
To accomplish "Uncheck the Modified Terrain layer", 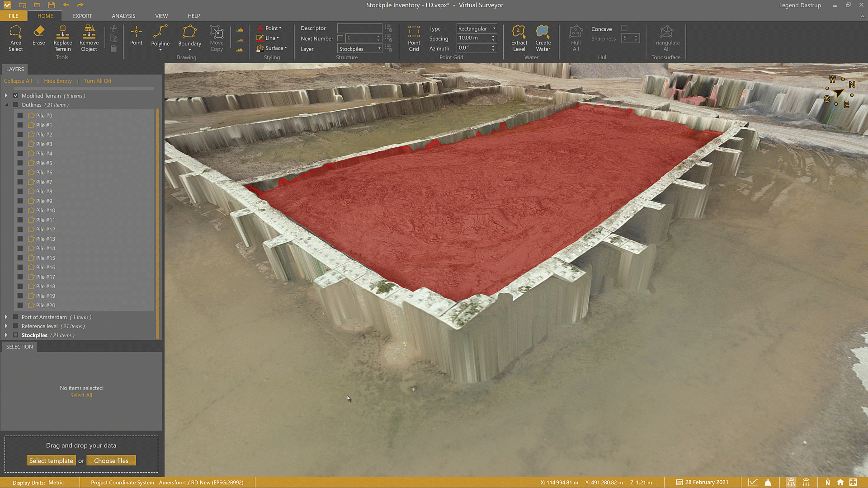I will (x=16, y=95).
